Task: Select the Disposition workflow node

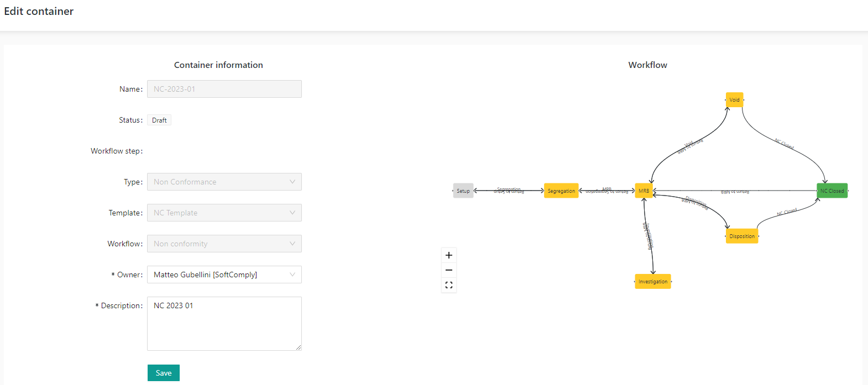Action: pyautogui.click(x=742, y=236)
